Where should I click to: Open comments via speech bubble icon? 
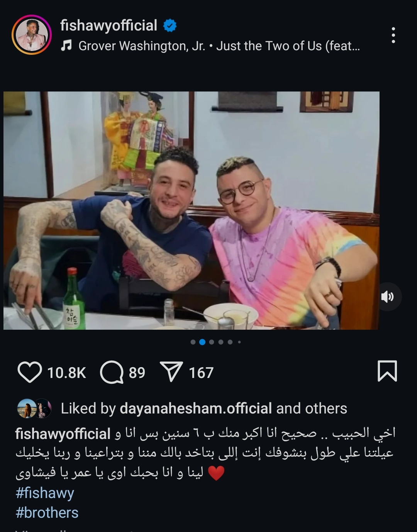(112, 372)
